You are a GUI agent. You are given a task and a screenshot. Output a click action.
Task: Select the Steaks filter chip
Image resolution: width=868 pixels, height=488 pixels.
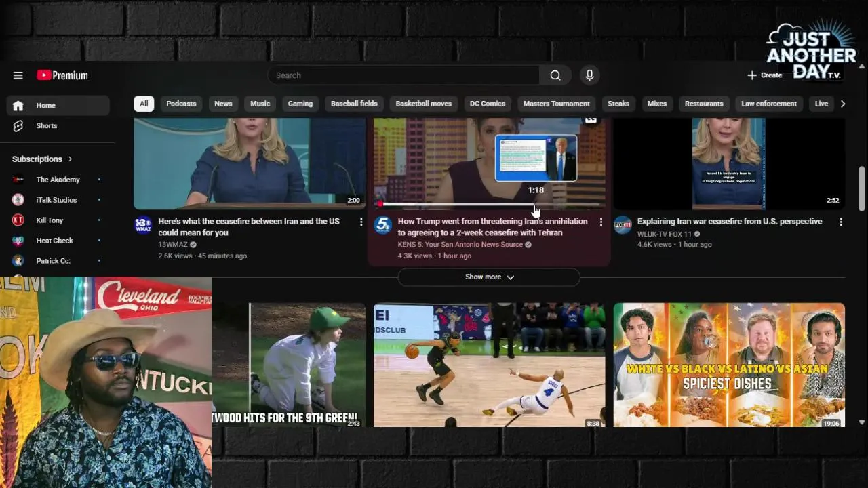618,104
